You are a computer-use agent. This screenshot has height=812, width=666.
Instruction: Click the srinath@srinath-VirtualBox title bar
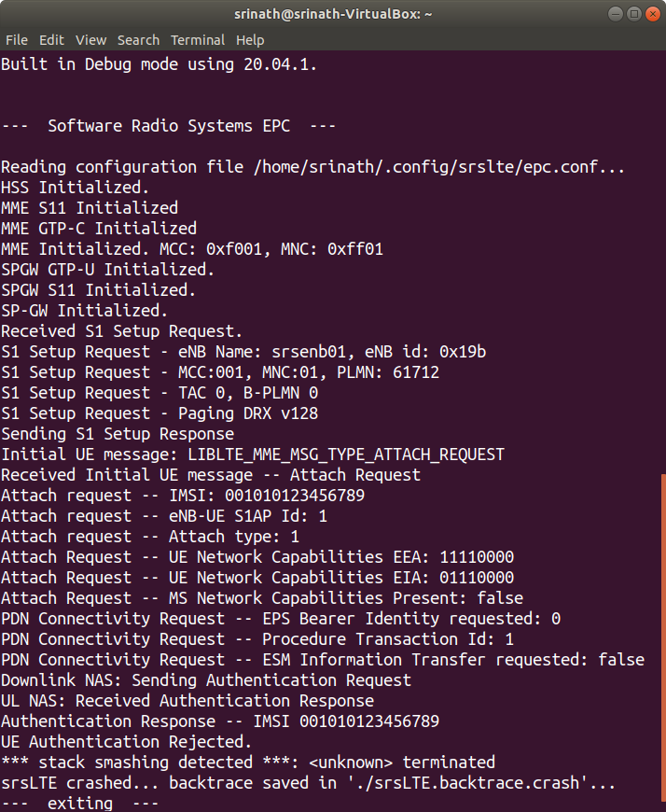(332, 13)
